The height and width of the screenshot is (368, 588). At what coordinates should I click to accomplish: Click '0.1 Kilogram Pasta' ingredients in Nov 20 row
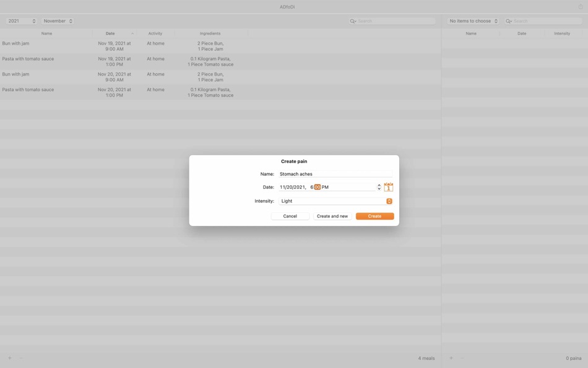(210, 92)
